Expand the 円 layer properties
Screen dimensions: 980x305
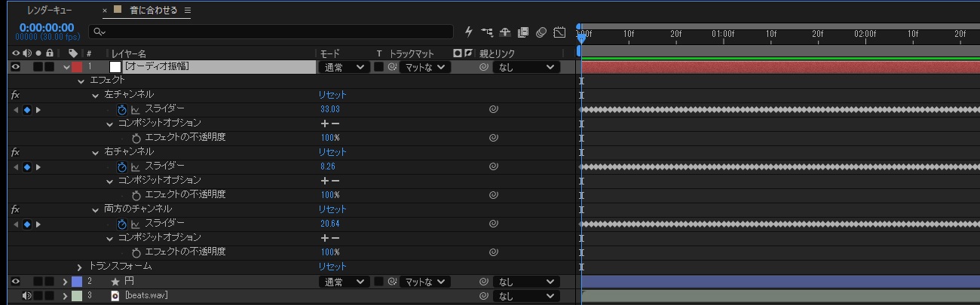[x=66, y=282]
